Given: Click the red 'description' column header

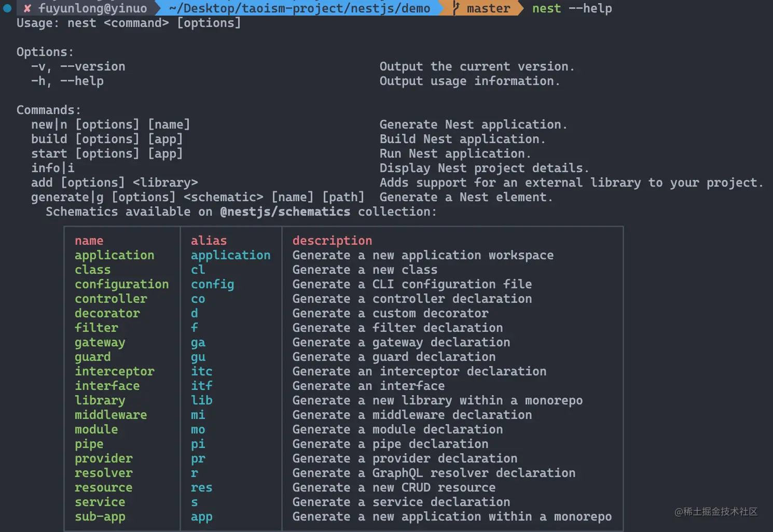Looking at the screenshot, I should tap(332, 241).
